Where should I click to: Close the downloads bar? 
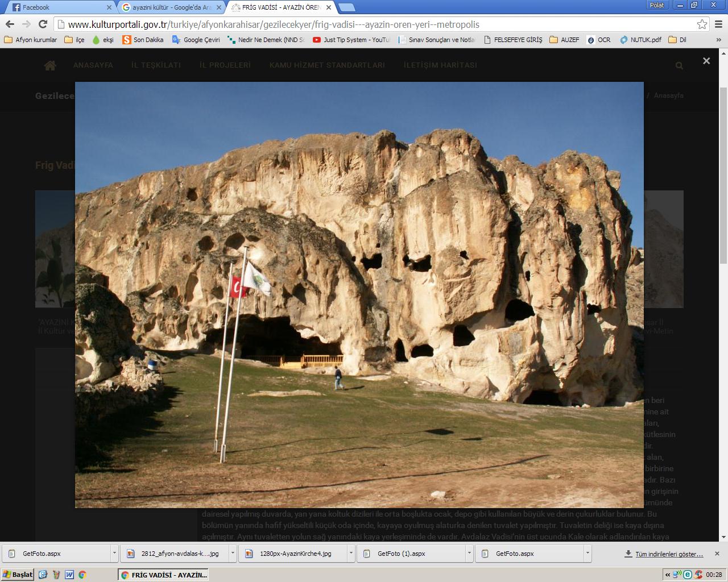[x=717, y=553]
